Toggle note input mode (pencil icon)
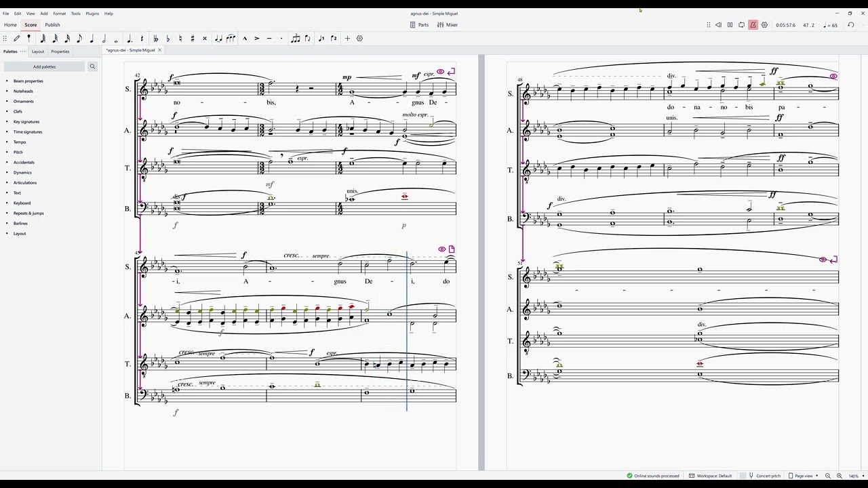 click(x=17, y=39)
